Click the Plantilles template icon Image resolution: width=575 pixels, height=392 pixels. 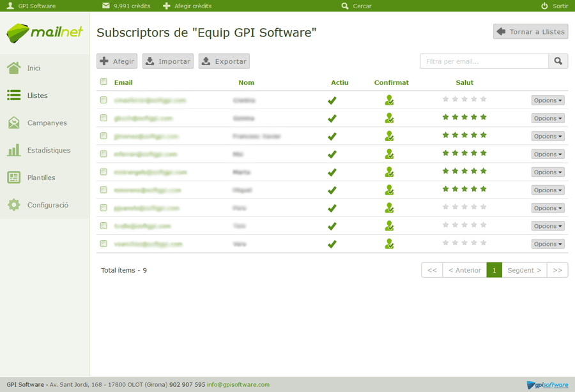pos(13,177)
